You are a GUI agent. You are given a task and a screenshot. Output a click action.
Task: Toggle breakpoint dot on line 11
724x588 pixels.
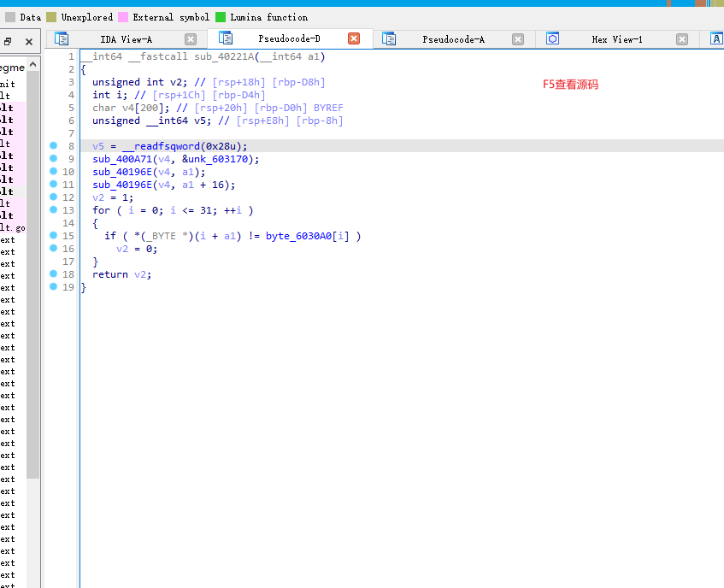(54, 184)
